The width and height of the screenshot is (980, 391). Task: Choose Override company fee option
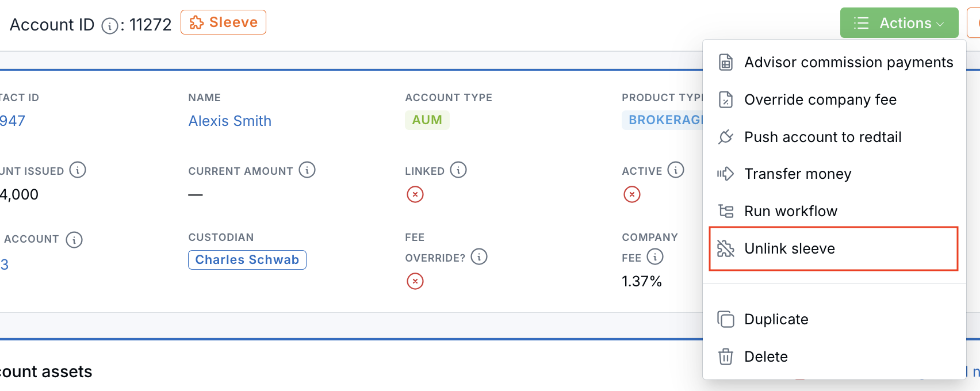coord(834,99)
